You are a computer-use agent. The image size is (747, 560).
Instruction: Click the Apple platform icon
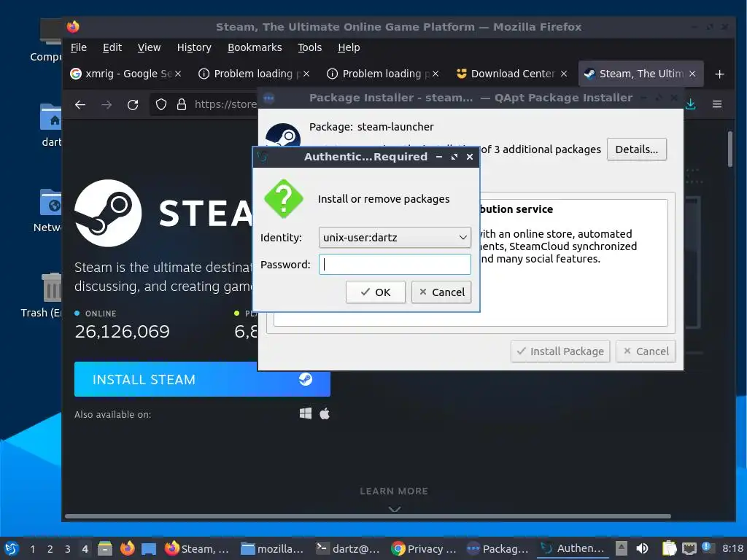point(325,413)
